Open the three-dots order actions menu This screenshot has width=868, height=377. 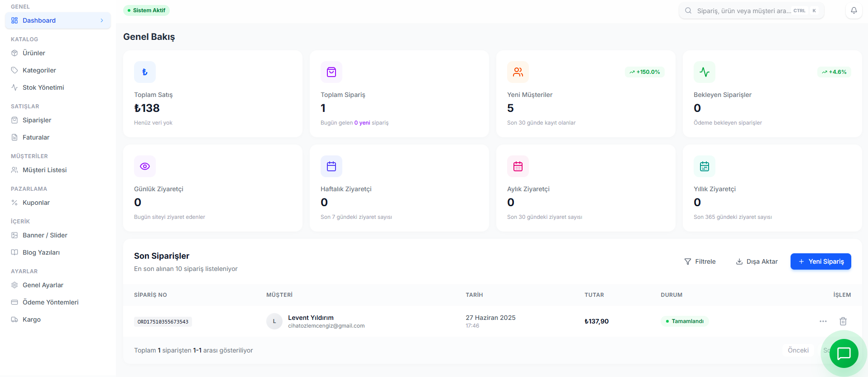823,321
